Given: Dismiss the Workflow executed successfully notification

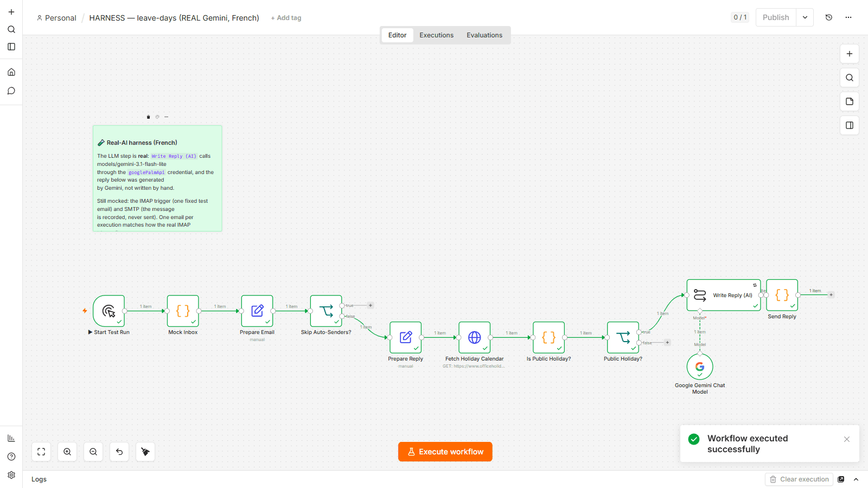Looking at the screenshot, I should click(x=847, y=439).
